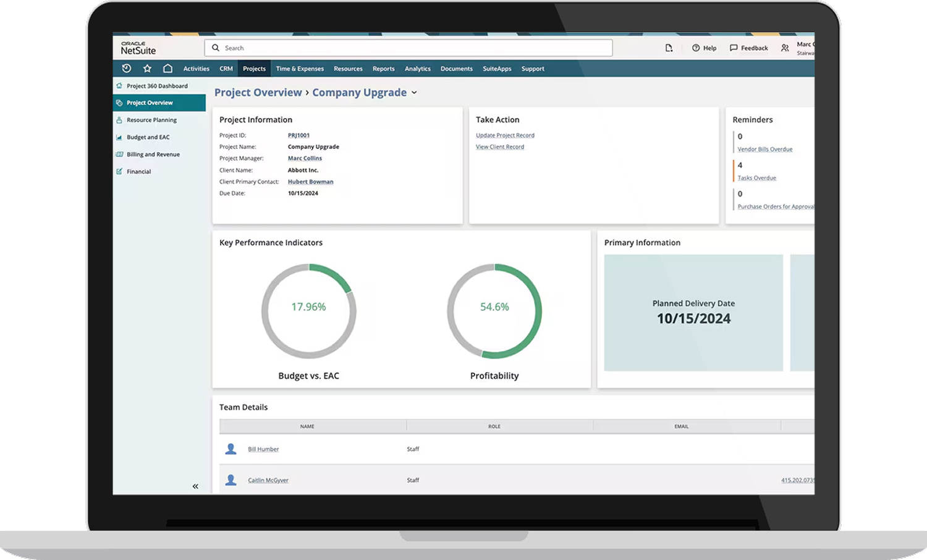
Task: Open the user role switcher icon
Action: [x=785, y=48]
